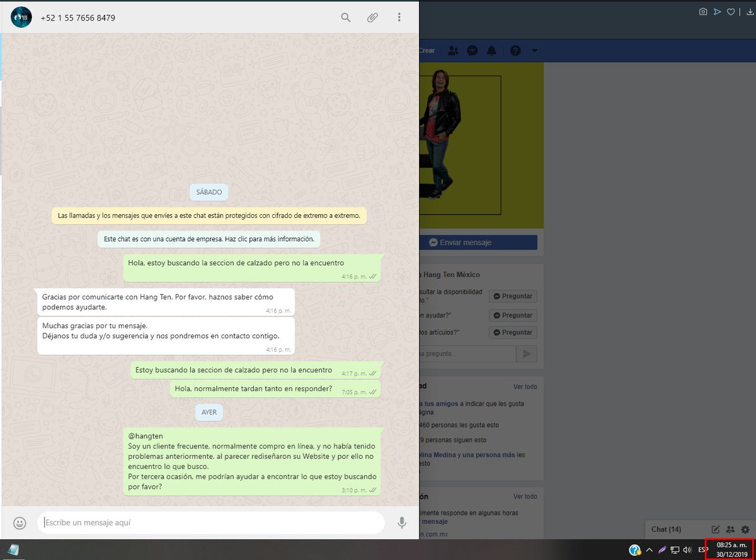Image resolution: width=756 pixels, height=560 pixels.
Task: Click the heart bookmark icon in browser toolbar
Action: tap(731, 11)
